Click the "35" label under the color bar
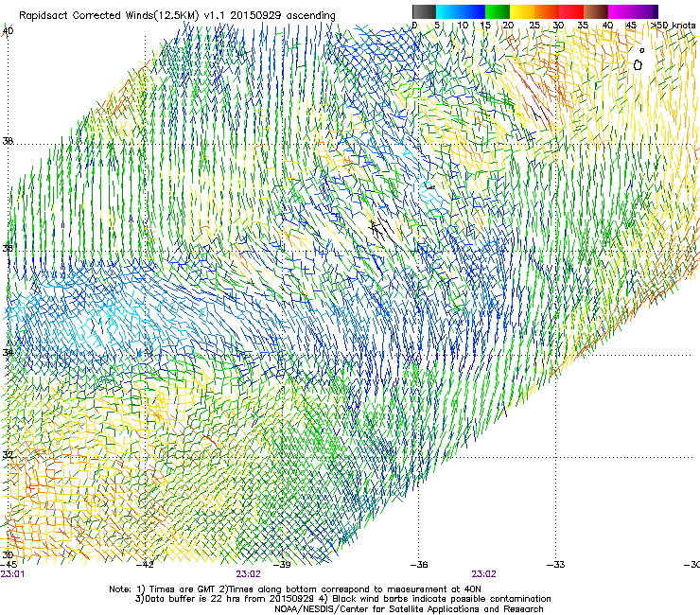The image size is (700, 615). (x=583, y=26)
